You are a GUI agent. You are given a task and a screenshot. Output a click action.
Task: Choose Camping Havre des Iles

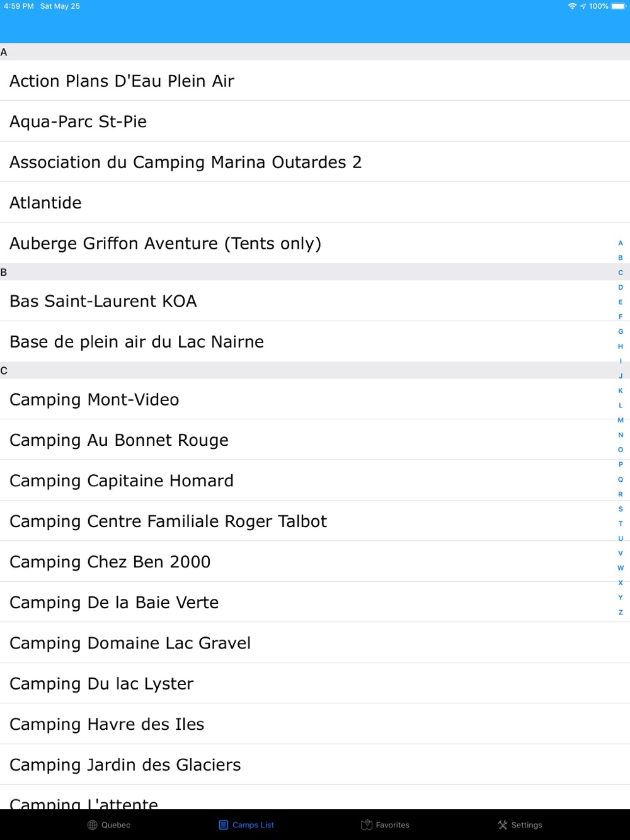[107, 725]
